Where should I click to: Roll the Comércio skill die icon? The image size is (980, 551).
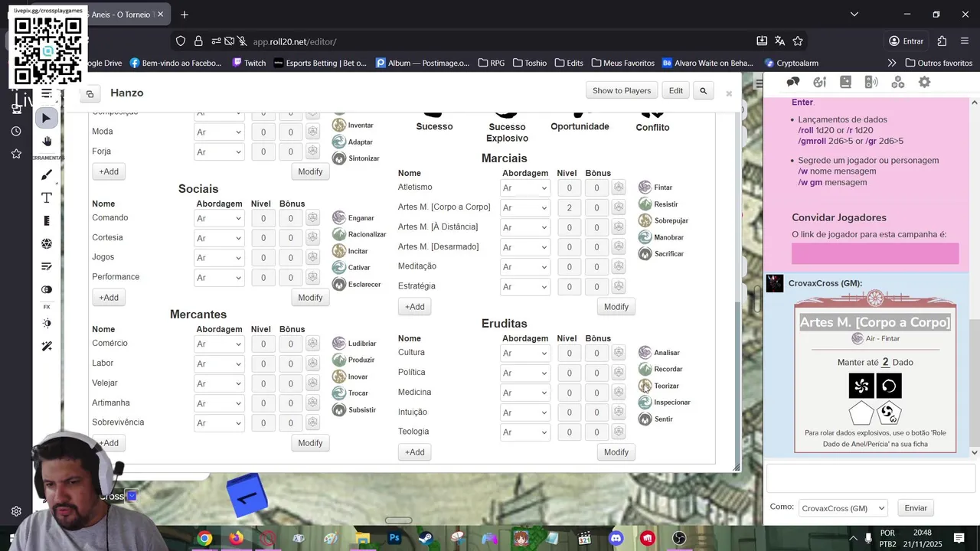point(312,344)
